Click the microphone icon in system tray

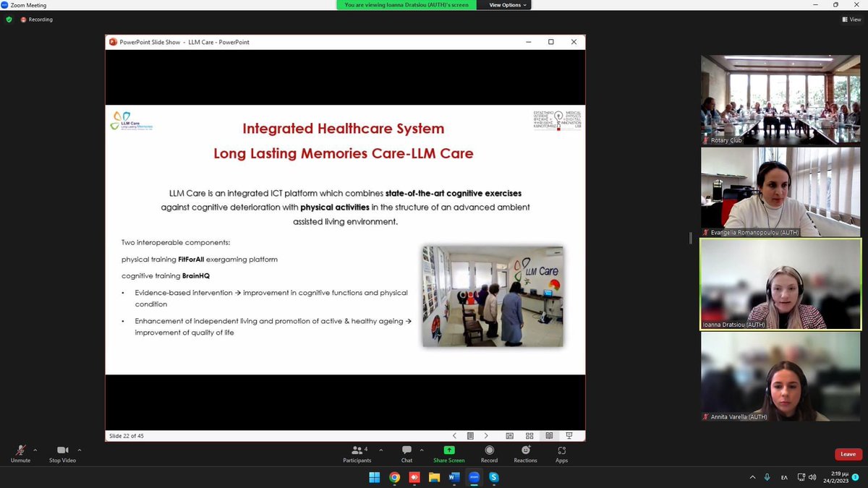(767, 477)
